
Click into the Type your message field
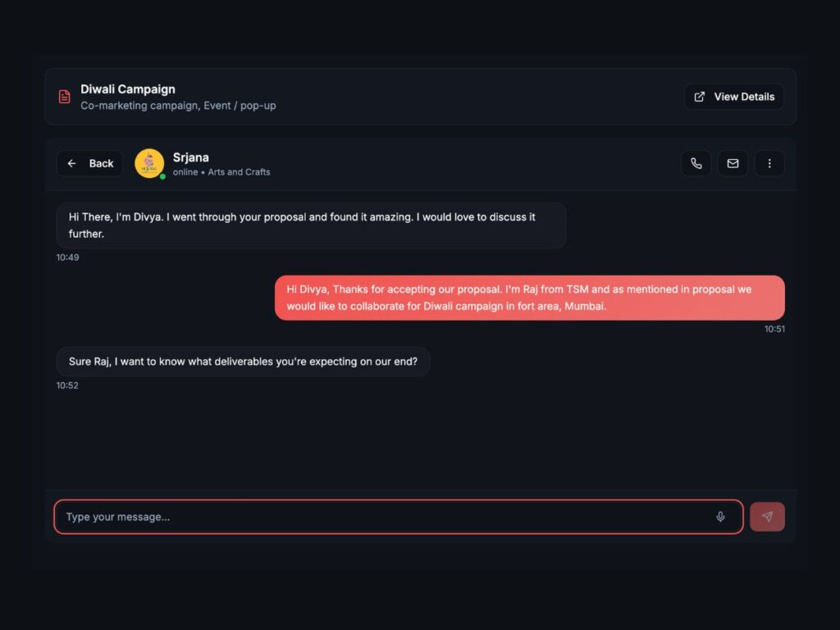coord(386,517)
